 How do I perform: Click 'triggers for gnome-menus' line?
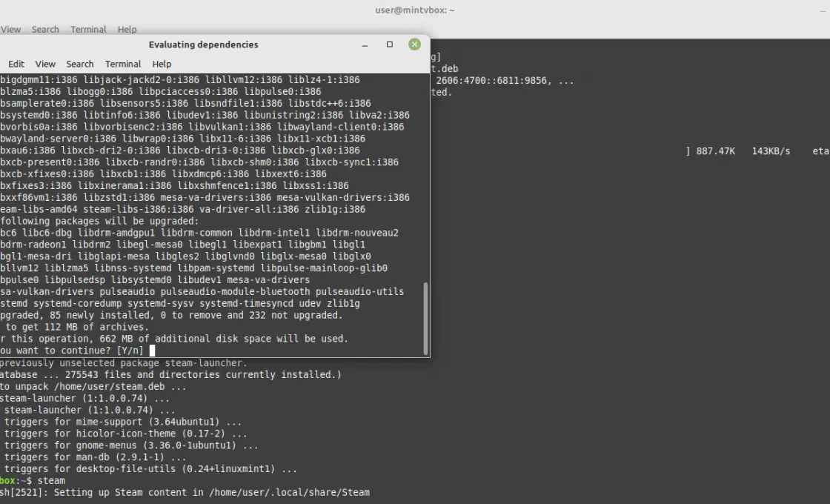[x=131, y=445]
